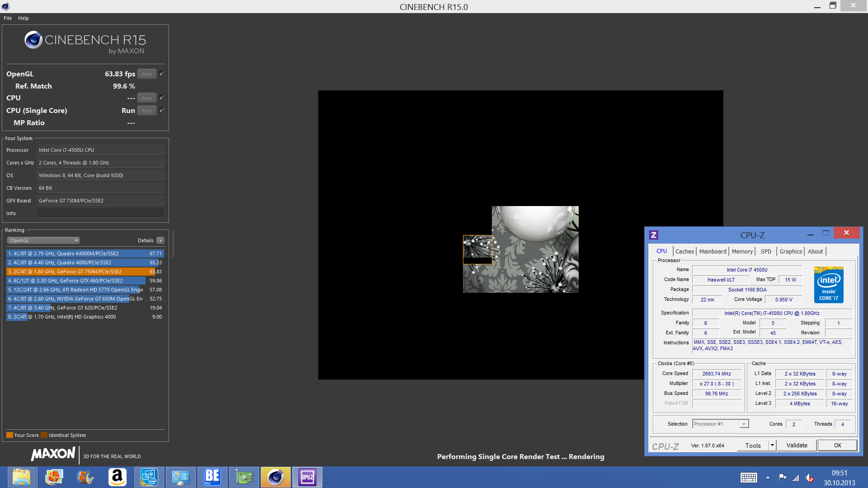Click the MAXON logo at the bottom

(x=53, y=454)
